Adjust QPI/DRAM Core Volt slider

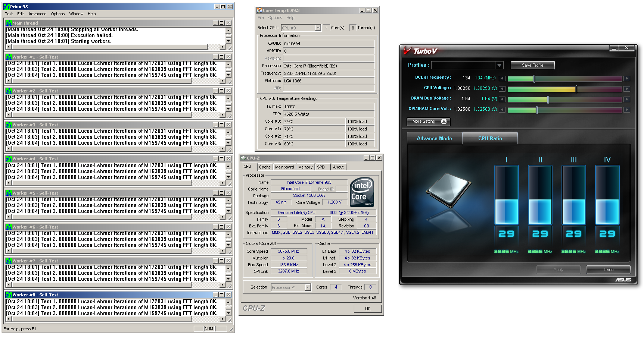[536, 110]
